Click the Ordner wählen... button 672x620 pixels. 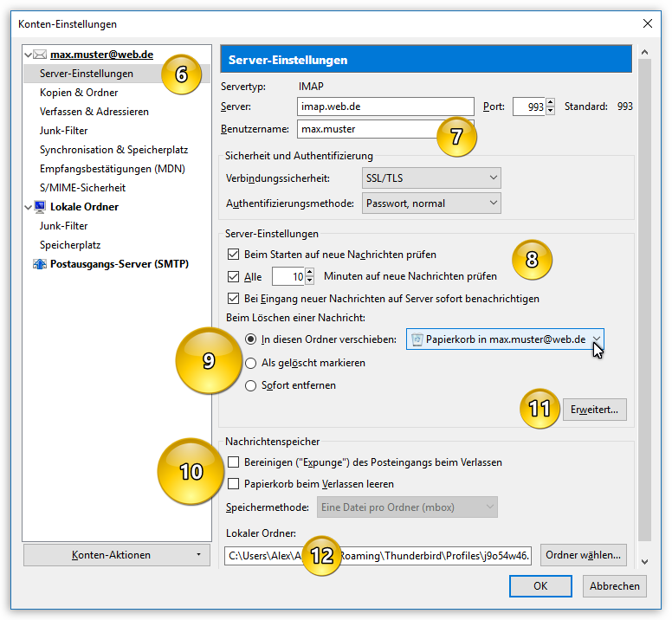(x=584, y=555)
